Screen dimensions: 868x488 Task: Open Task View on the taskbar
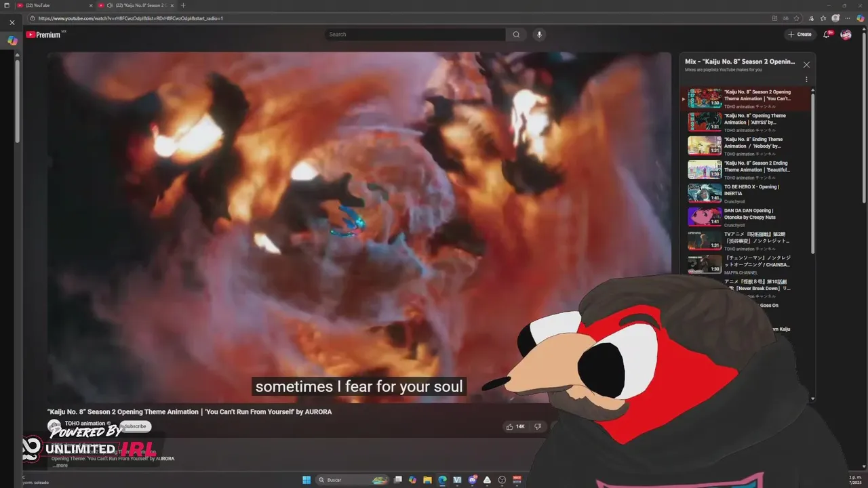pos(398,480)
